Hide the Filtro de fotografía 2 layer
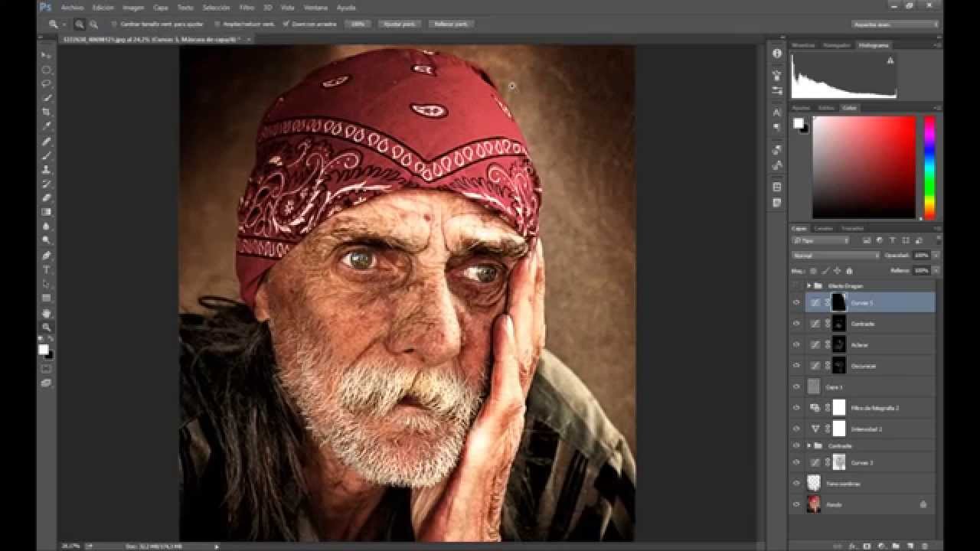 tap(796, 408)
